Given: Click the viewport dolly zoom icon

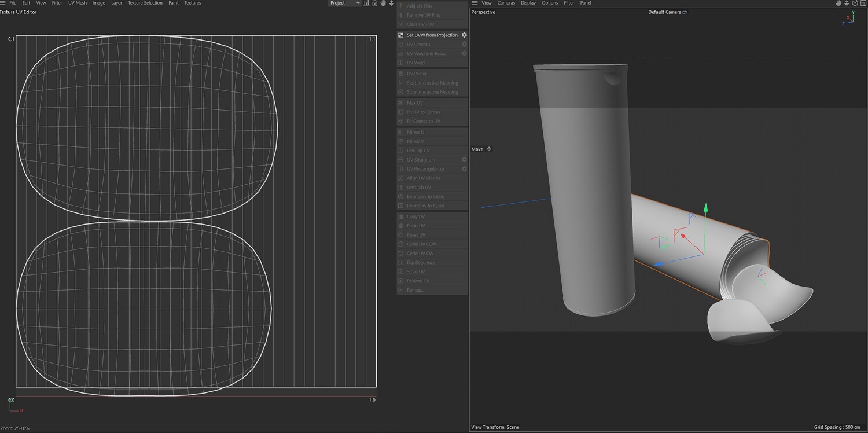Looking at the screenshot, I should click(x=846, y=3).
